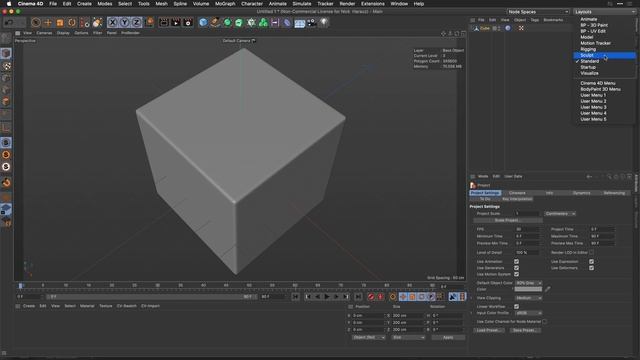
Task: Select the Rotate tool in top toolbar
Action: coord(72,23)
